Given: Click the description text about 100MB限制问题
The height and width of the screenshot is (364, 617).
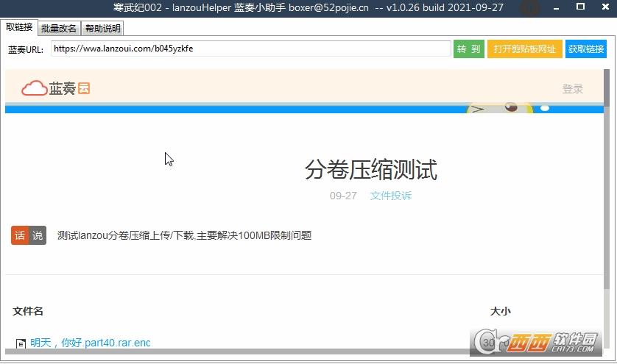Looking at the screenshot, I should coord(184,235).
